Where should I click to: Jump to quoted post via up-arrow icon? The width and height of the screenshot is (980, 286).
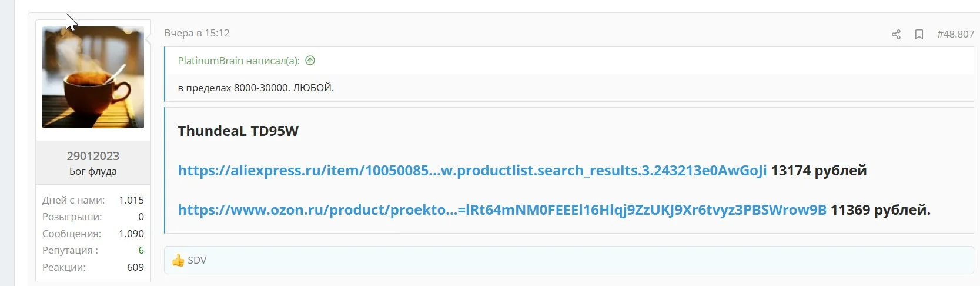310,60
